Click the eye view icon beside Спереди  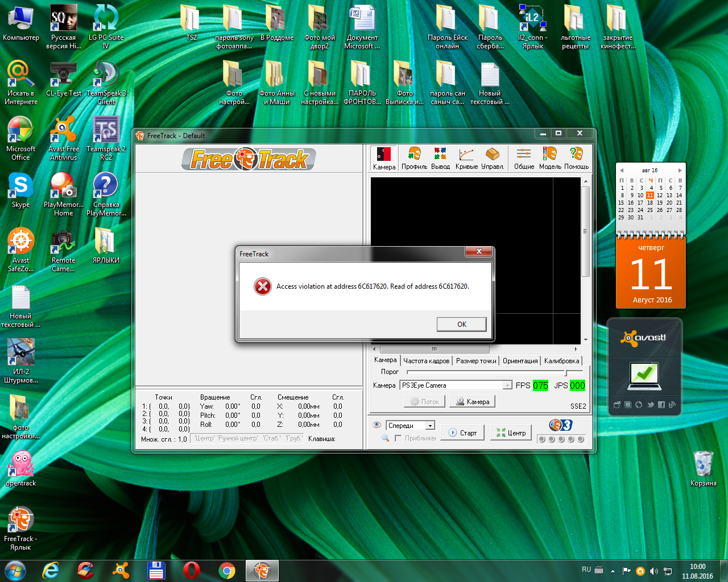click(376, 425)
